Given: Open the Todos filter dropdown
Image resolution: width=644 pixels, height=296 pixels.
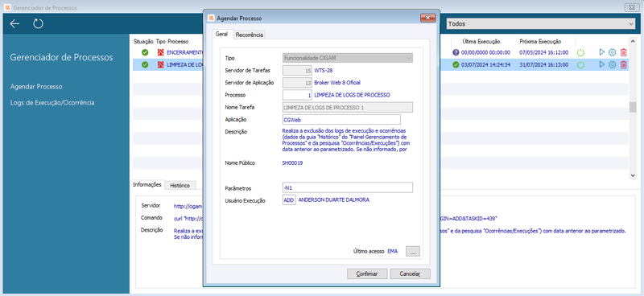Looking at the screenshot, I should pyautogui.click(x=541, y=24).
